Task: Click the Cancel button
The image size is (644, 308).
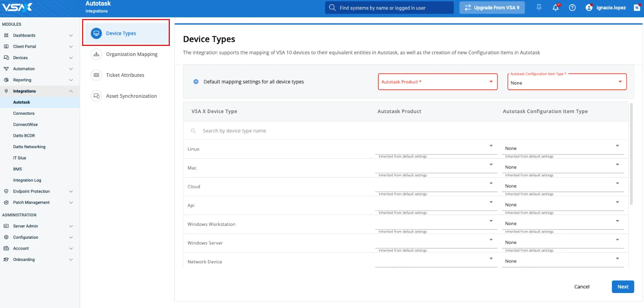Action: click(x=582, y=287)
